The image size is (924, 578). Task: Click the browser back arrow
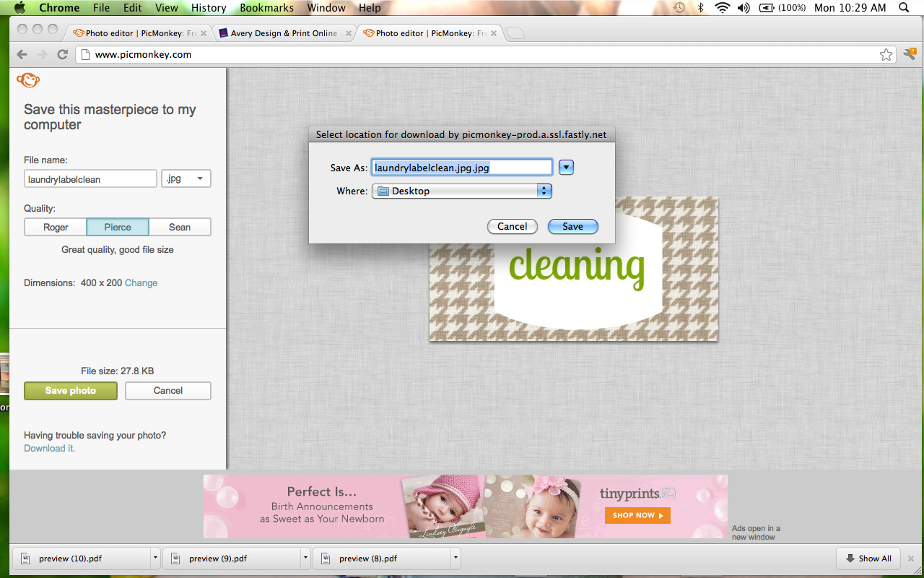click(x=22, y=53)
